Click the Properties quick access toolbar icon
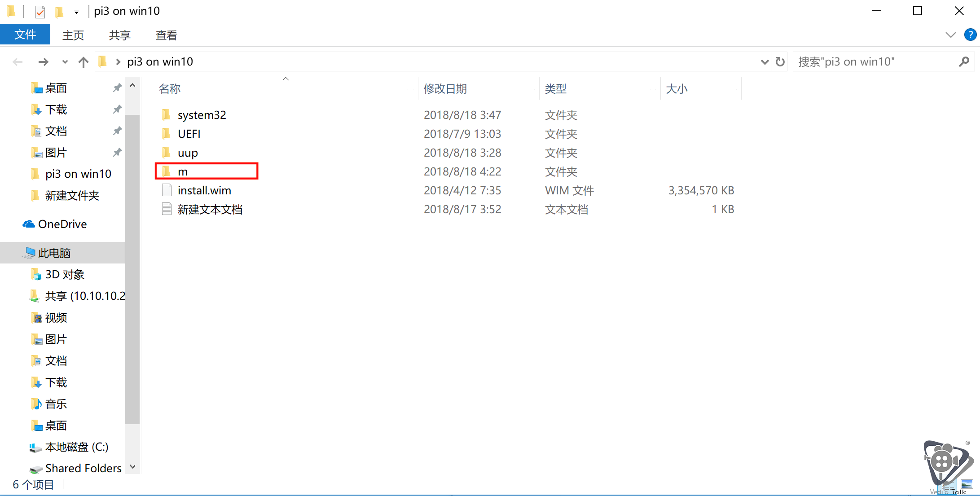 40,11
